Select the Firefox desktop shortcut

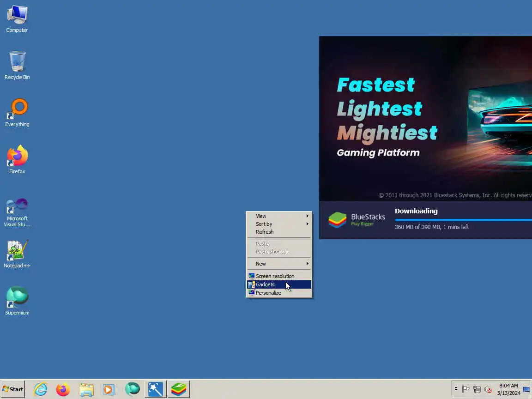(17, 159)
